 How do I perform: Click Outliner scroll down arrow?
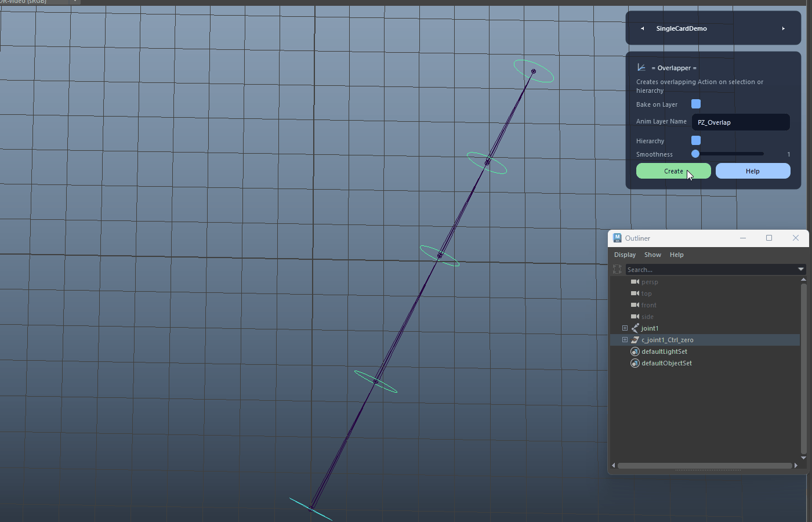pos(803,458)
